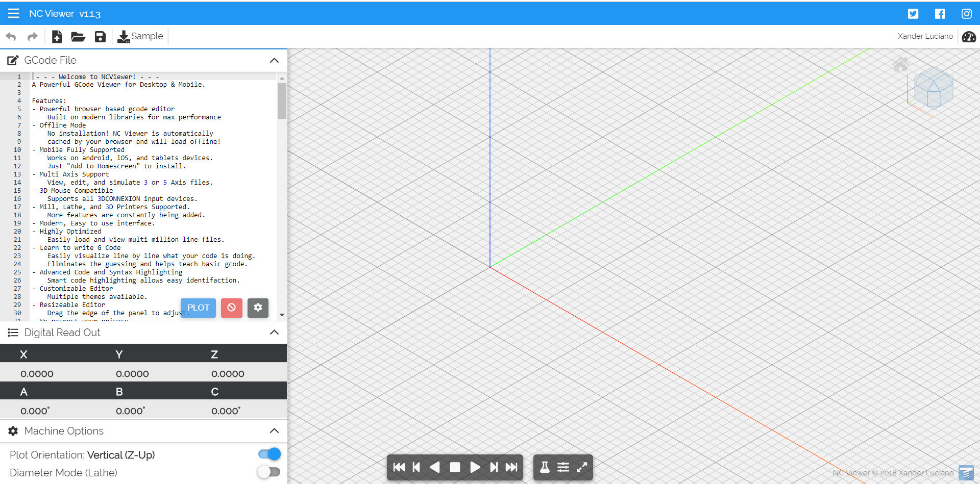Click the editor scroll up arrow

(282, 78)
